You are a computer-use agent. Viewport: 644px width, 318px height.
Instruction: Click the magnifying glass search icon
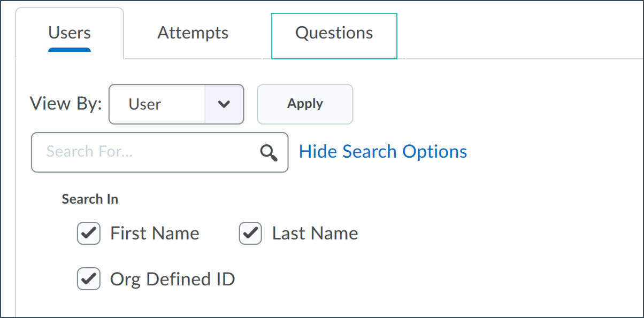269,153
